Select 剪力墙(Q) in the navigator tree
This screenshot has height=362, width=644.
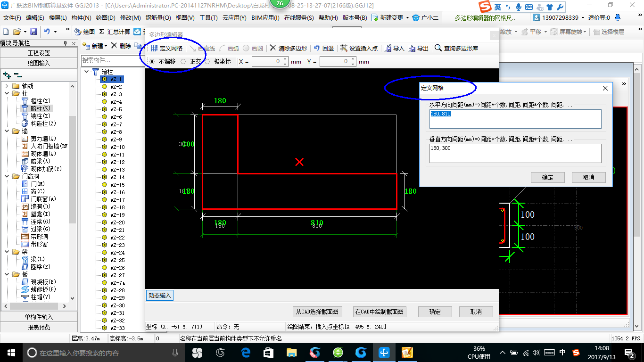pos(43,139)
